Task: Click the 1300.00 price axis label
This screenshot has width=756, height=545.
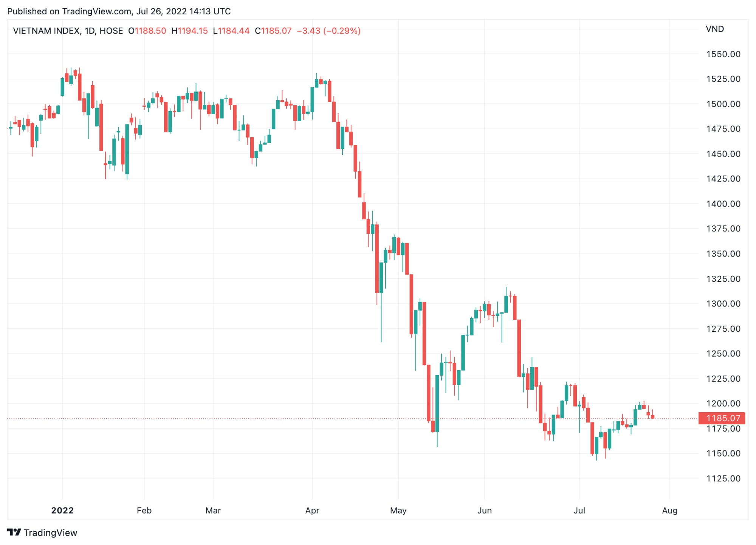Action: tap(723, 304)
